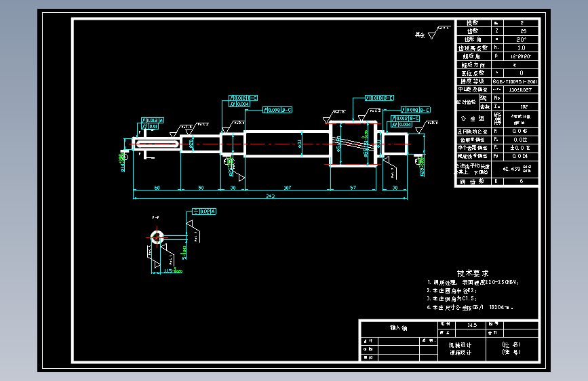
Task: Select the ø20 diameter dimension
Action: pyautogui.click(x=191, y=143)
